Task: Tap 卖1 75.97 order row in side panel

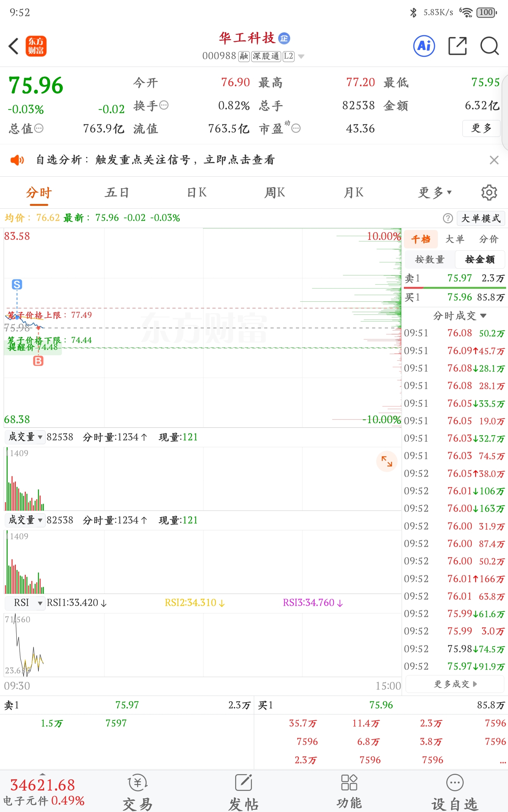Action: point(455,278)
